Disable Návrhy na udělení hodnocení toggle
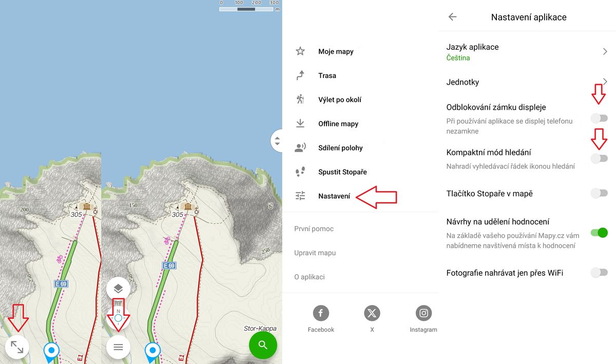Image resolution: width=616 pixels, height=364 pixels. 599,233
